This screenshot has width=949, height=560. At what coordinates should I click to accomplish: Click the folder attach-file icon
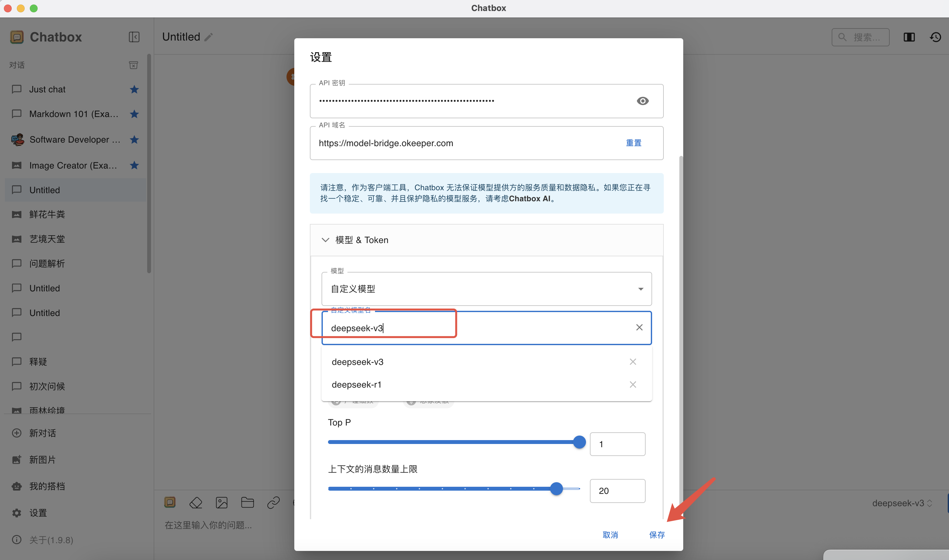coord(248,503)
